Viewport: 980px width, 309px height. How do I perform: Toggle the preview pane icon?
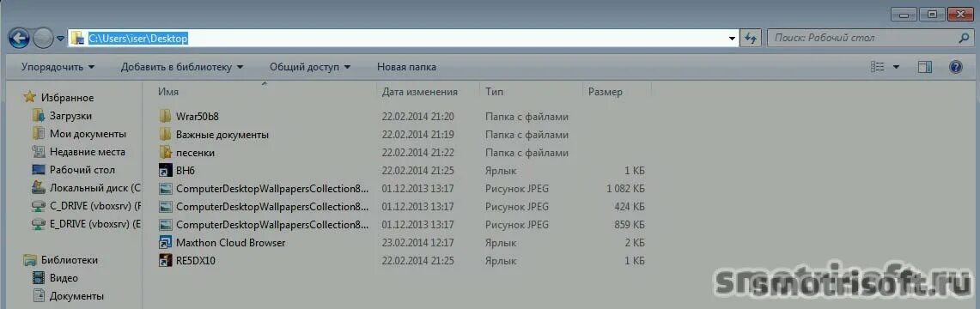pyautogui.click(x=925, y=67)
